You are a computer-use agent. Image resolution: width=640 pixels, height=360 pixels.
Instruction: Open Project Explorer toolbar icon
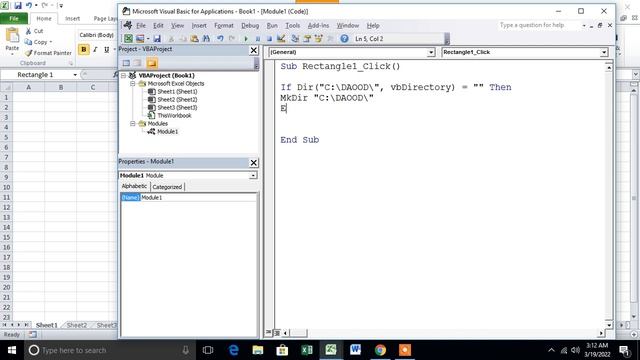coord(295,39)
